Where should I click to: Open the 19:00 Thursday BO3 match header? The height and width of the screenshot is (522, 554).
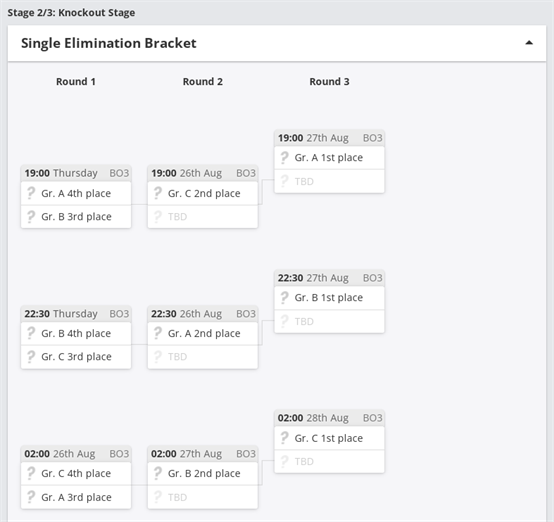click(x=76, y=173)
